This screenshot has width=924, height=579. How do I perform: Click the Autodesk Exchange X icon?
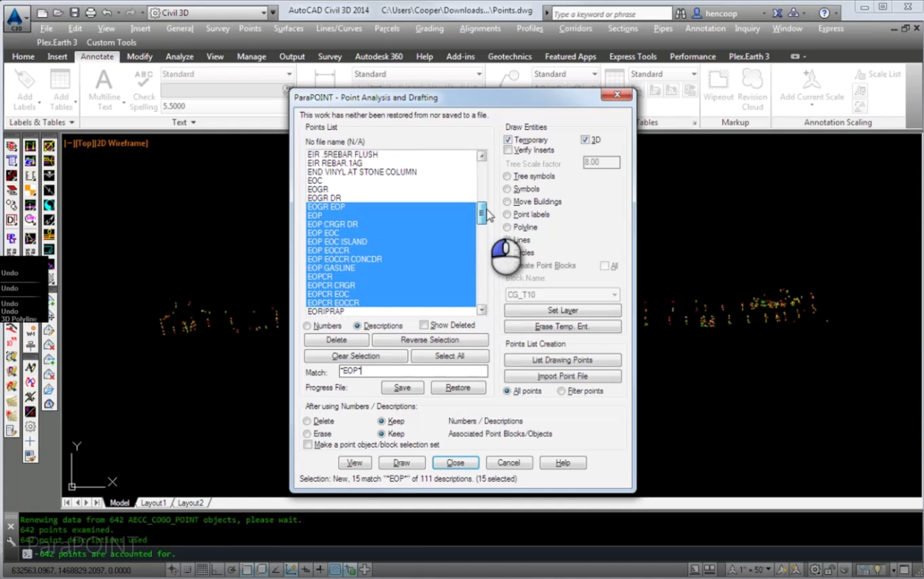coord(777,13)
